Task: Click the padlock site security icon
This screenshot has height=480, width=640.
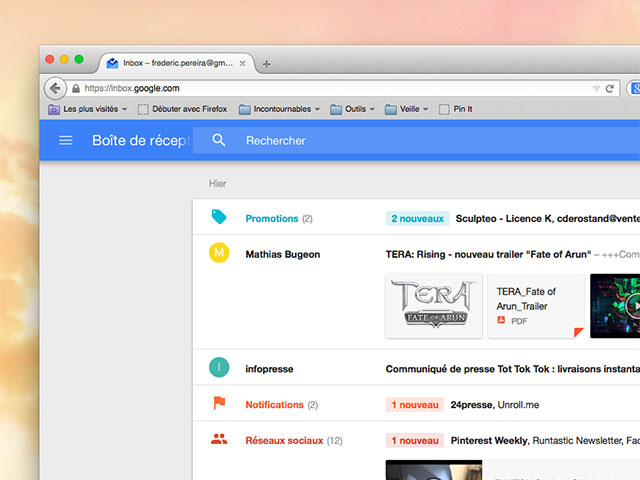Action: pyautogui.click(x=76, y=89)
